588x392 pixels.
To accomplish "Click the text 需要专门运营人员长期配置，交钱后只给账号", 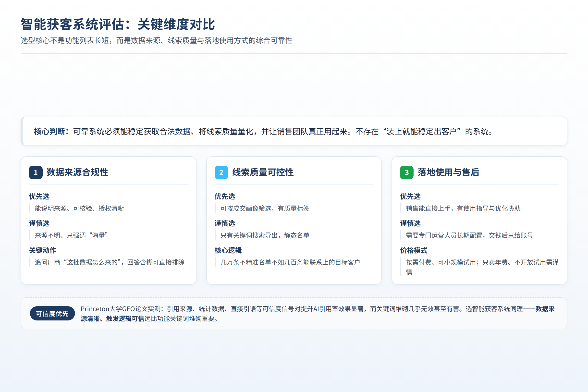I will pyautogui.click(x=469, y=235).
